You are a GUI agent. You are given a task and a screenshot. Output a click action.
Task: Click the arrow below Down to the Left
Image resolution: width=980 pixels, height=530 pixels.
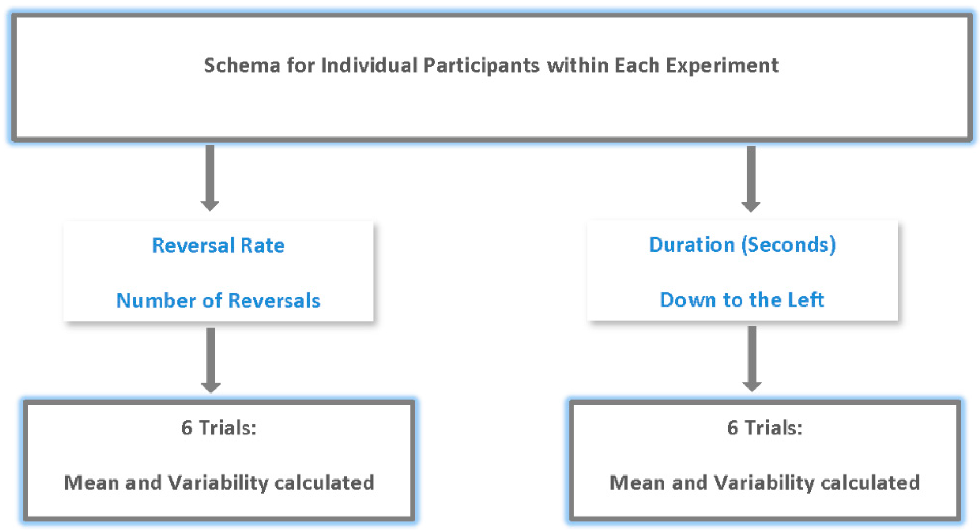tap(752, 358)
